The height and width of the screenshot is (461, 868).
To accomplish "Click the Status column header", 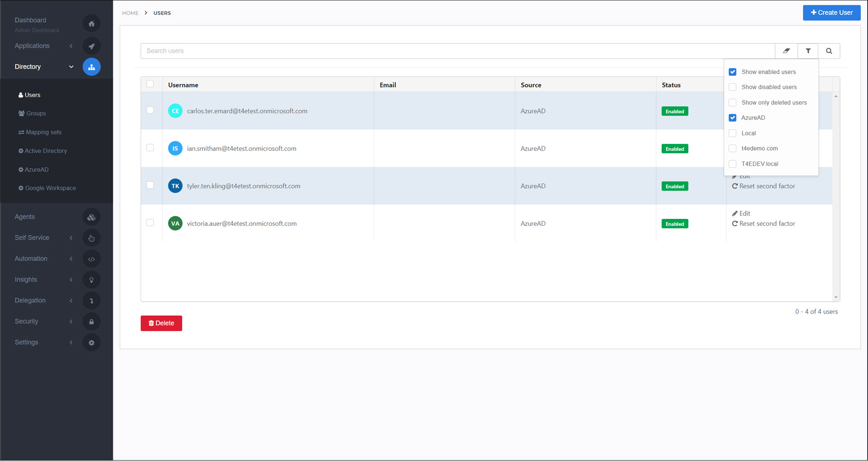I will pos(671,85).
